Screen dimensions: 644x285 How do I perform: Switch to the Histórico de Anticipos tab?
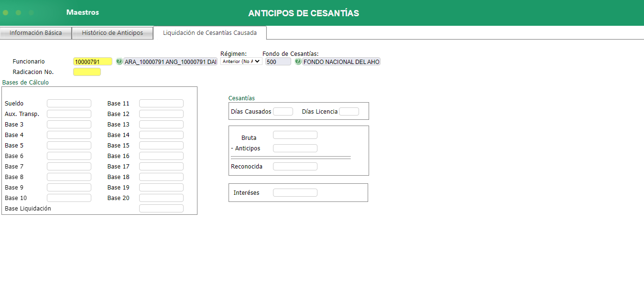(112, 32)
